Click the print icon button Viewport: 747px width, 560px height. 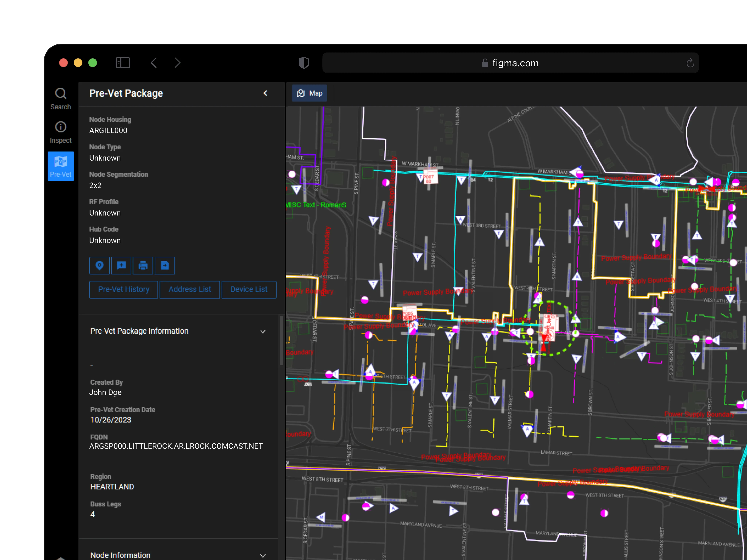coord(143,266)
